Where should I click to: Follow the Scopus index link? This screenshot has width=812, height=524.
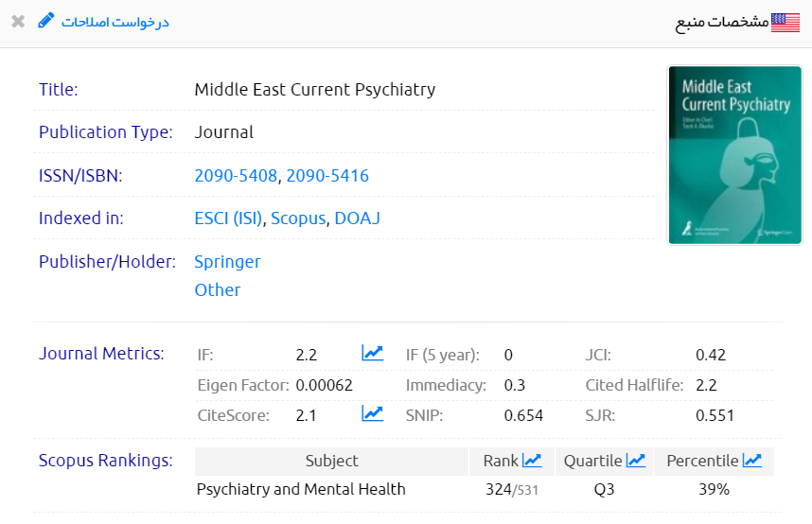pos(298,218)
